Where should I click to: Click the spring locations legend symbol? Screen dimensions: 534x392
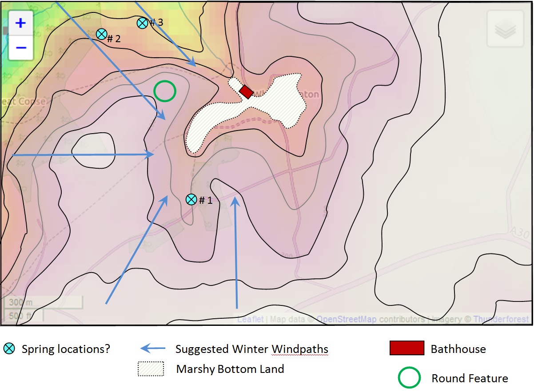point(9,349)
